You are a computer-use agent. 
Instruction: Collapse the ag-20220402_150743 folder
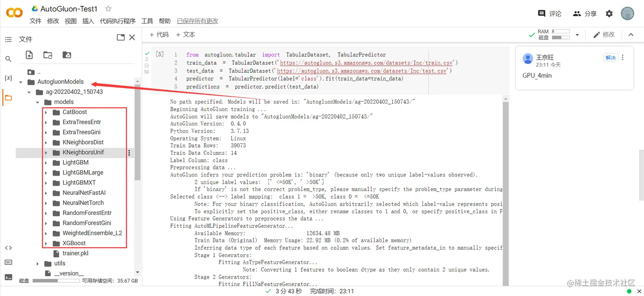(x=29, y=92)
